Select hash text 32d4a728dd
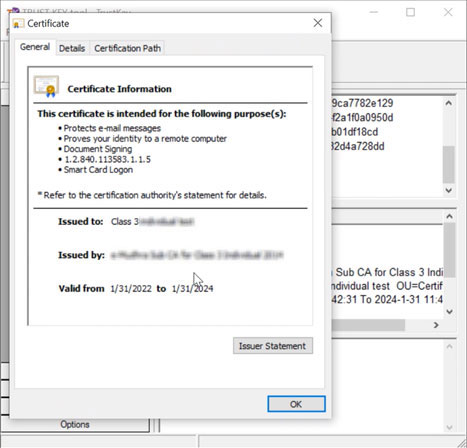The image size is (467, 448). click(x=358, y=146)
